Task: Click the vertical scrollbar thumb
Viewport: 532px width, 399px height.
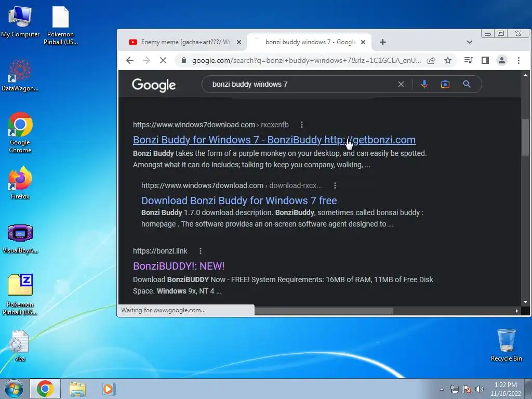Action: click(525, 137)
